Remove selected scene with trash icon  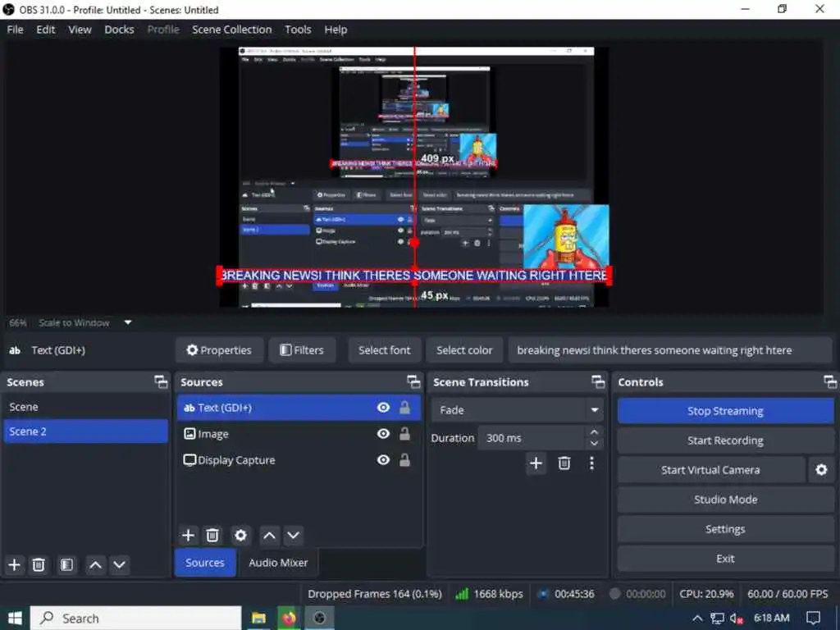(39, 564)
